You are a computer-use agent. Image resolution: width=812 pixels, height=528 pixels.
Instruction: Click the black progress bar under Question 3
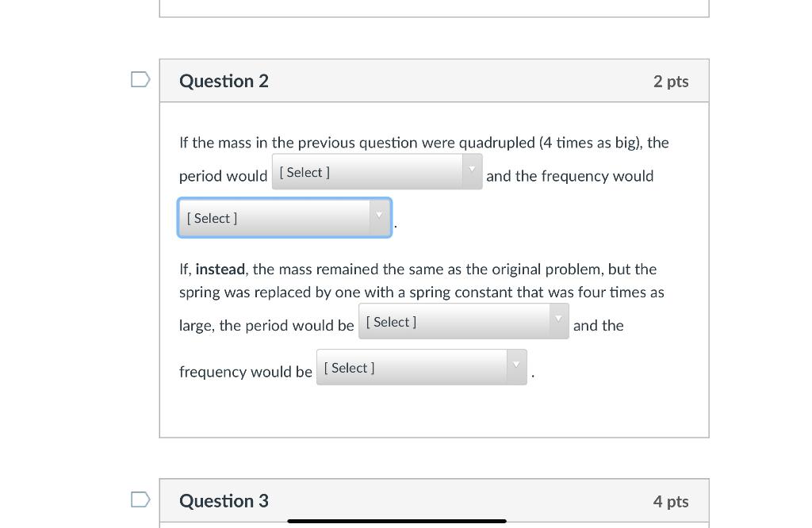(396, 521)
